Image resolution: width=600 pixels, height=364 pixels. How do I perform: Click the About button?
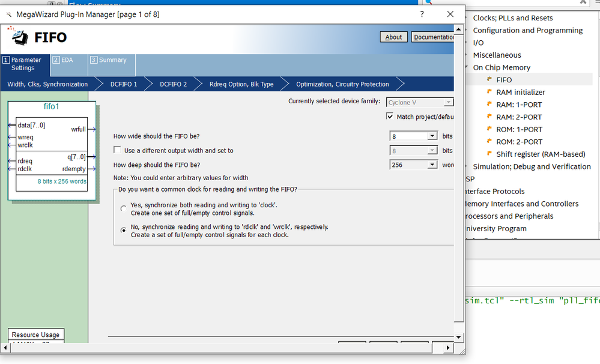(394, 37)
